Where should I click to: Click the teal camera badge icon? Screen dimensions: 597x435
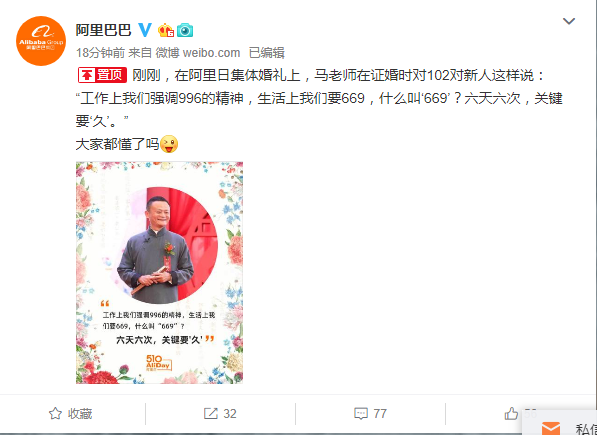point(185,30)
